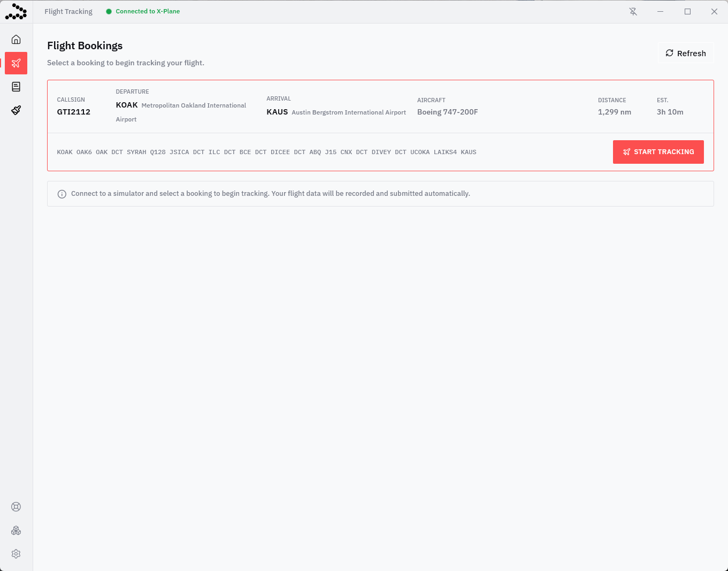Open the paintbrush liveries sidebar icon
Viewport: 728px width, 571px height.
tap(16, 110)
